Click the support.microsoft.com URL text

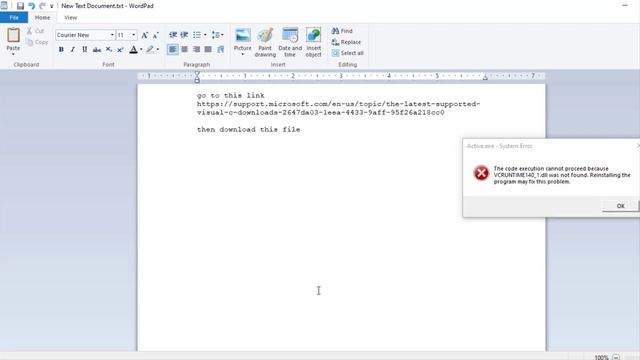pos(338,108)
